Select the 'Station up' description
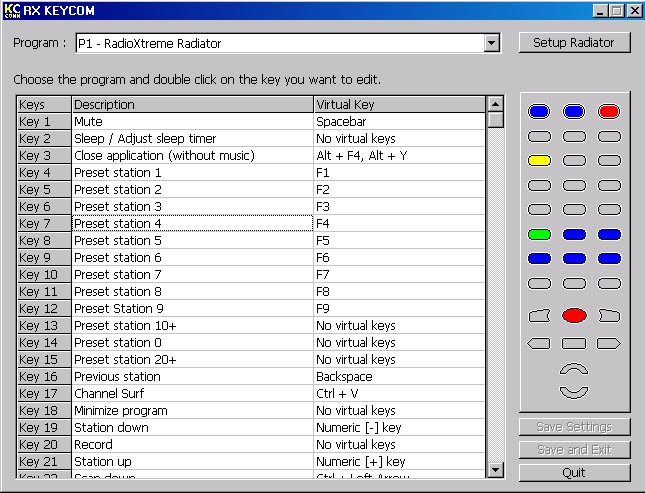The height and width of the screenshot is (493, 645). pos(193,461)
